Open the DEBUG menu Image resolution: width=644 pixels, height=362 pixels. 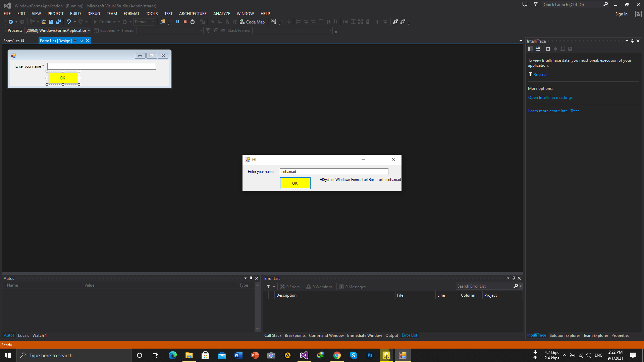[x=94, y=14]
